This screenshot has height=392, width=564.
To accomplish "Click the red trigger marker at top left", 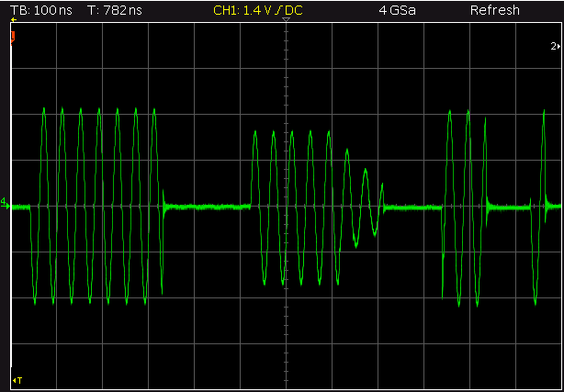I will (14, 36).
